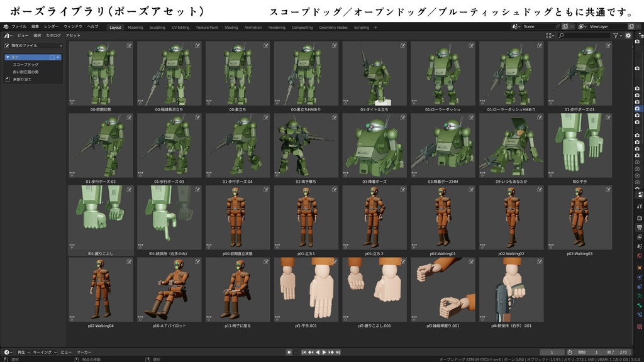Click the pin icon beside the Scene name

558,26
